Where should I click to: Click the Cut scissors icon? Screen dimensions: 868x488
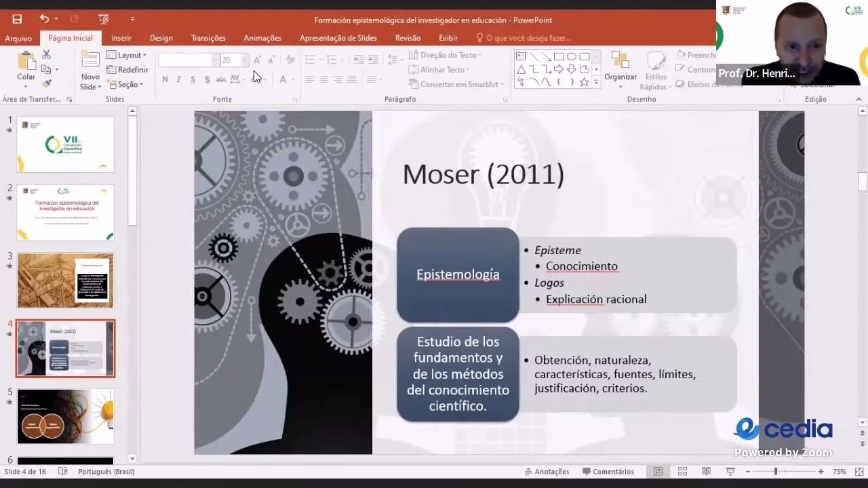46,55
